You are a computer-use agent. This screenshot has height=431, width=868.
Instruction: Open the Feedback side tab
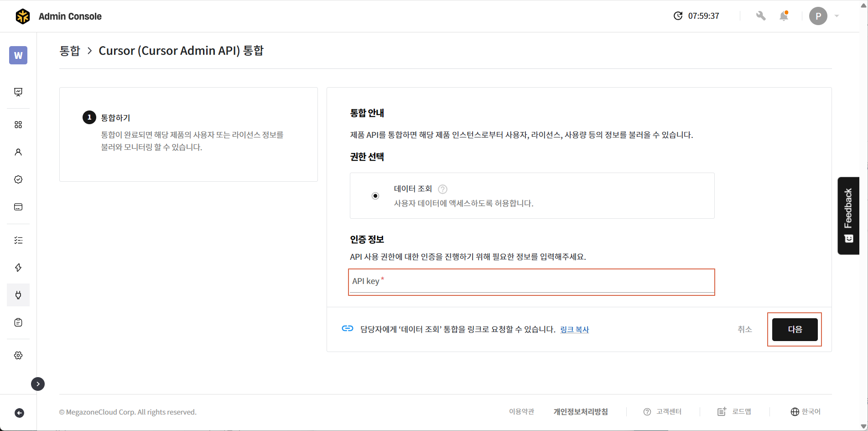tap(848, 215)
